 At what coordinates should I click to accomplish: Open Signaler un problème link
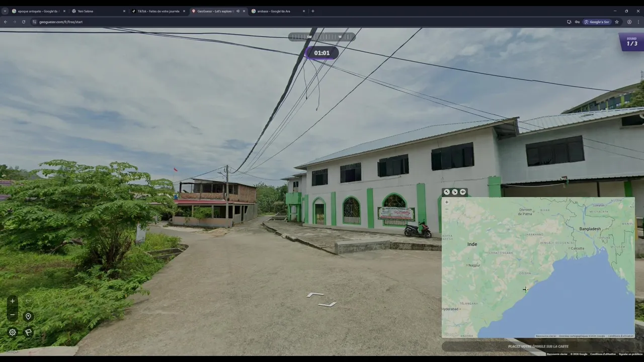[x=630, y=354]
